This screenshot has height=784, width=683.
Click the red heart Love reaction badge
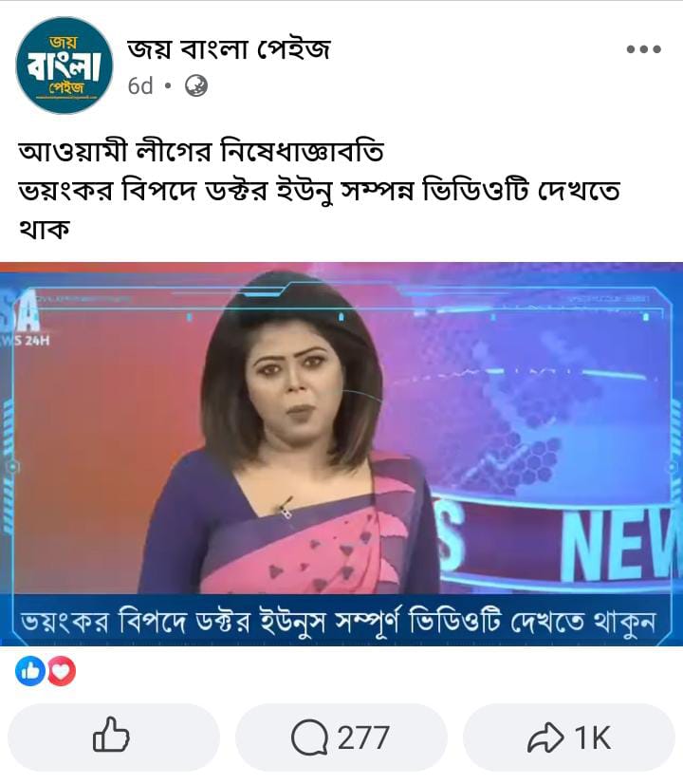click(62, 670)
